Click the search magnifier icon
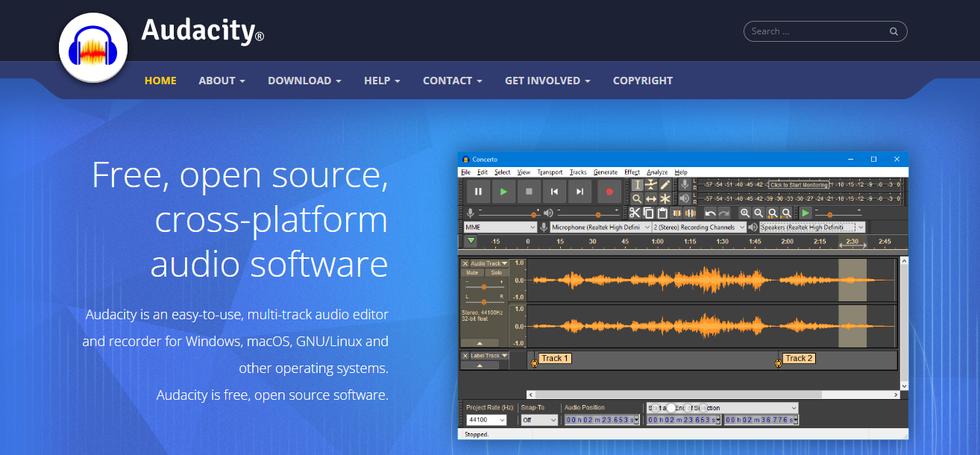The height and width of the screenshot is (455, 980). [x=893, y=31]
